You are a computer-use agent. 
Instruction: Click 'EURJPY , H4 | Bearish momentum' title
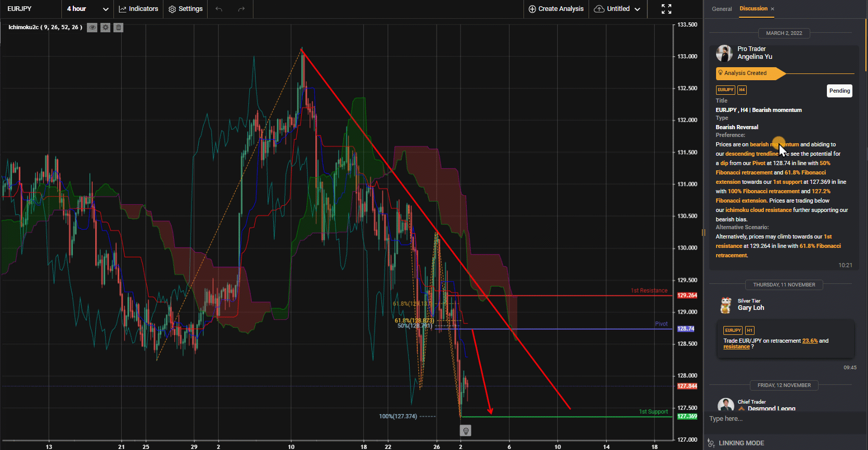click(758, 110)
